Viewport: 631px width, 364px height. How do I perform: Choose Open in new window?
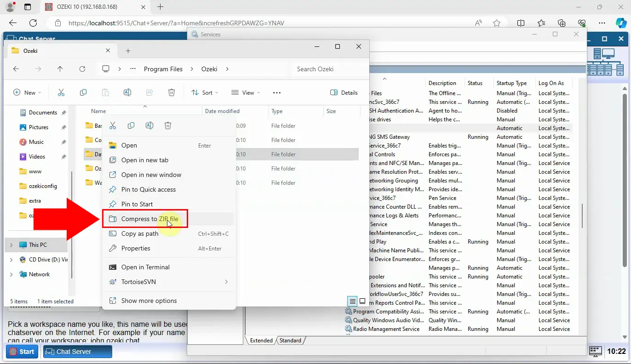pyautogui.click(x=169, y=175)
